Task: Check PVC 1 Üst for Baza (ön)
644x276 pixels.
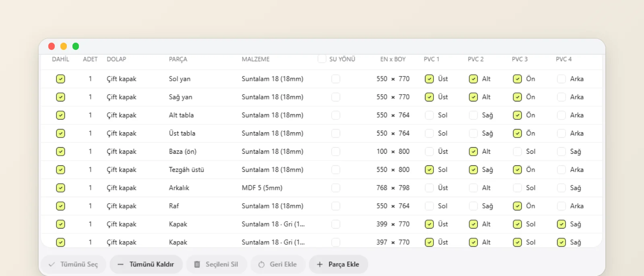Action: point(429,152)
